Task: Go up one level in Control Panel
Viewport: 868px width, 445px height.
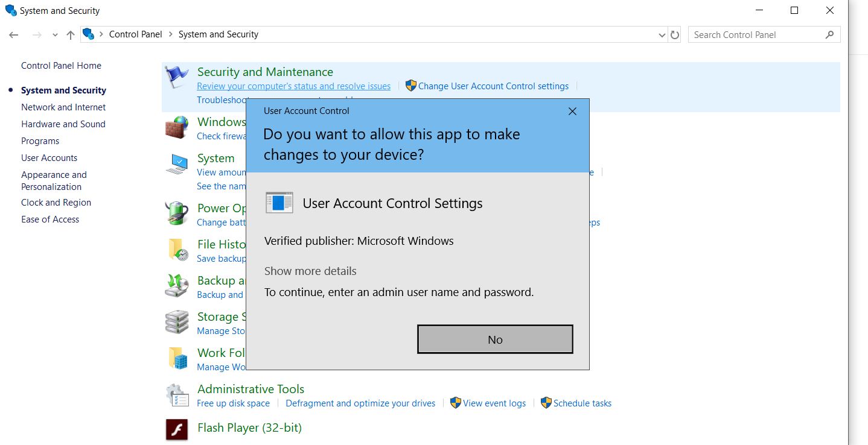Action: pyautogui.click(x=71, y=35)
